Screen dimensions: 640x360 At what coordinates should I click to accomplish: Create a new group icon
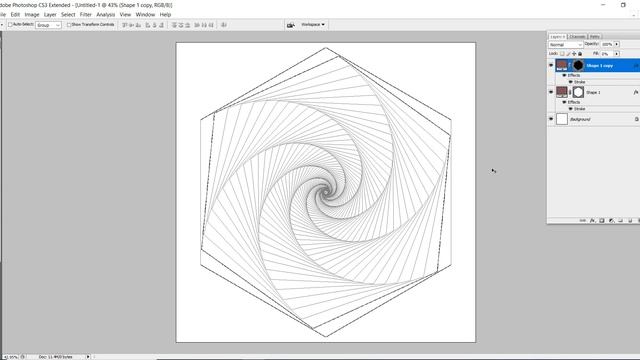(x=620, y=220)
